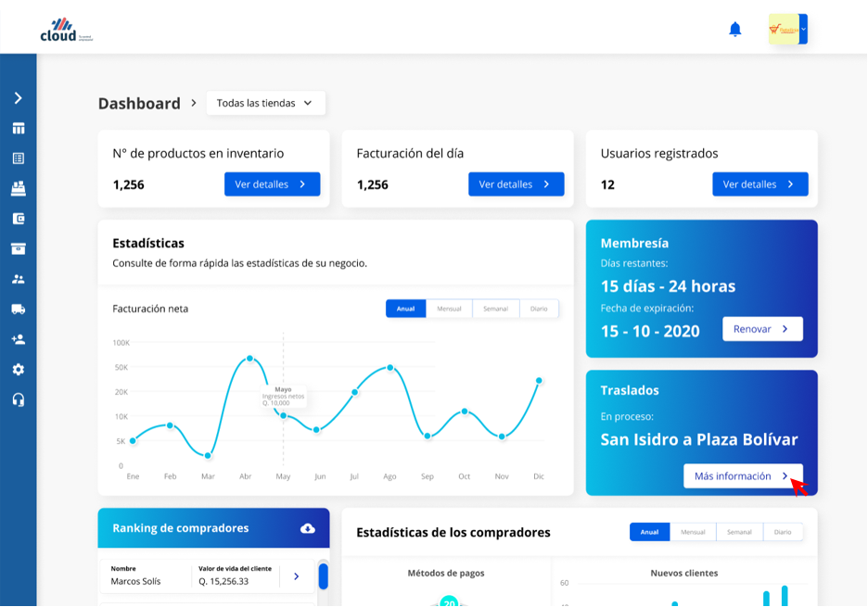
Task: Open the list report icon in sidebar
Action: point(19,158)
